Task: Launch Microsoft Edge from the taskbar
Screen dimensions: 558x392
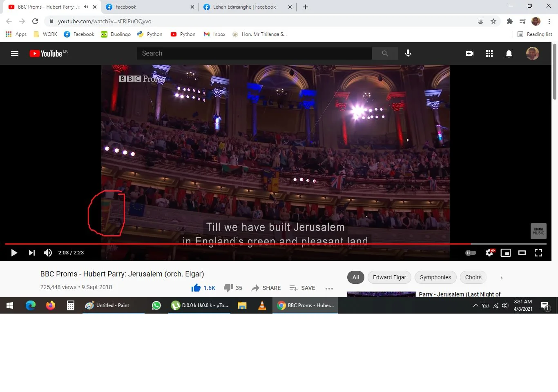Action: tap(31, 305)
